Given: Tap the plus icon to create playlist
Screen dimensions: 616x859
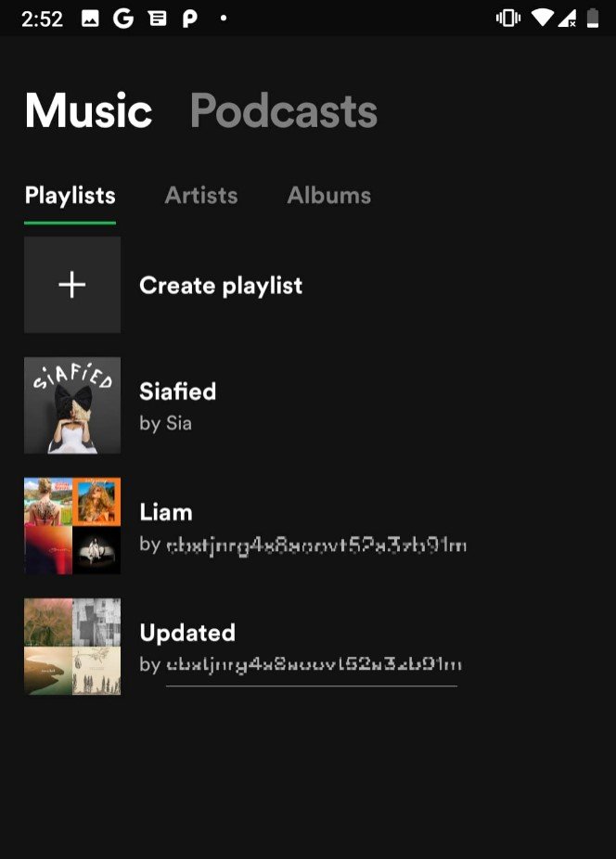Looking at the screenshot, I should (72, 285).
